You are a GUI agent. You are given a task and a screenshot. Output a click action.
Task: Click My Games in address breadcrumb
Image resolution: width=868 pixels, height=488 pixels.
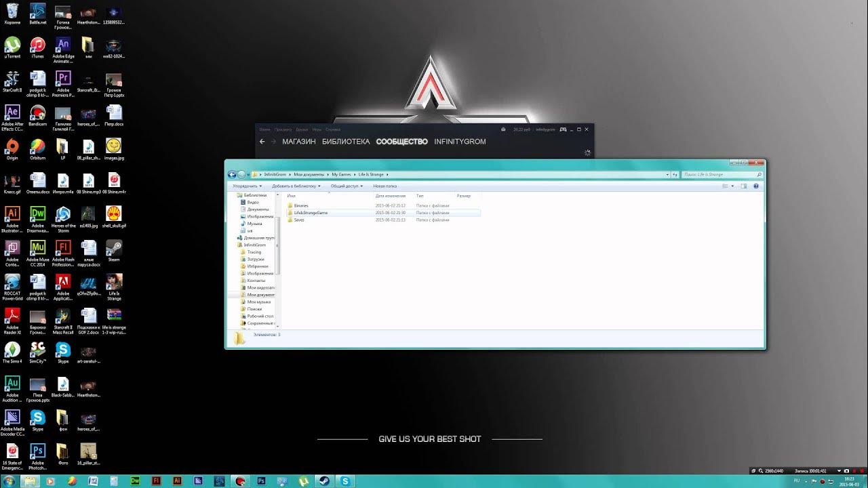(342, 175)
